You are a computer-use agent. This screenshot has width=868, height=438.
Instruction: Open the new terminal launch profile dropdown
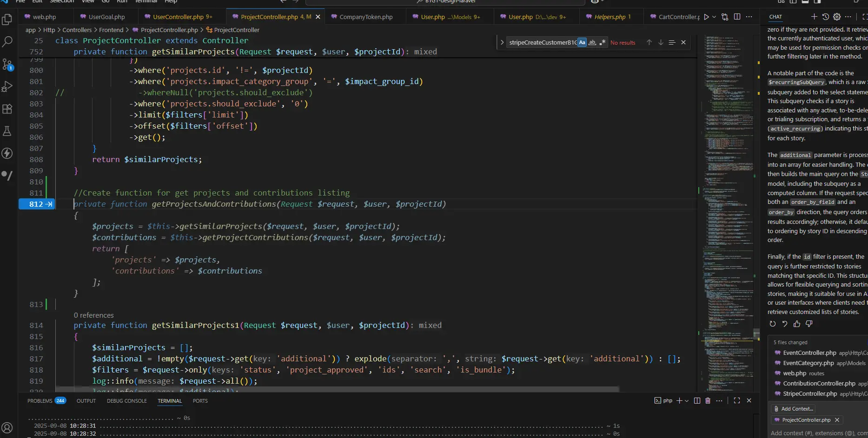pos(687,400)
